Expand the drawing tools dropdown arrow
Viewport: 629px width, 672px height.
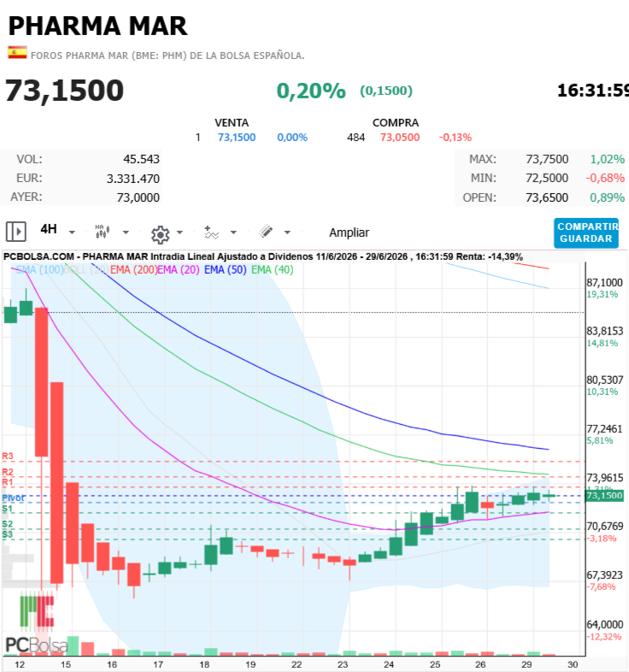[287, 233]
